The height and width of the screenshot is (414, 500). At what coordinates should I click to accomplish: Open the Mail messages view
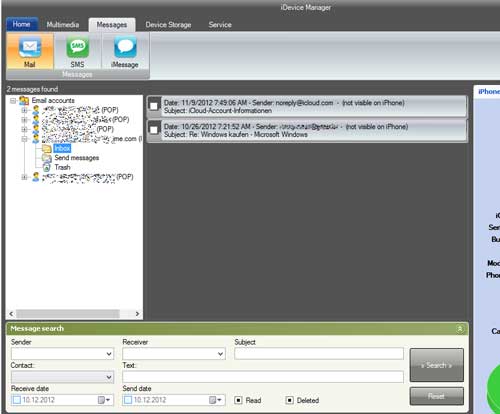pos(30,51)
